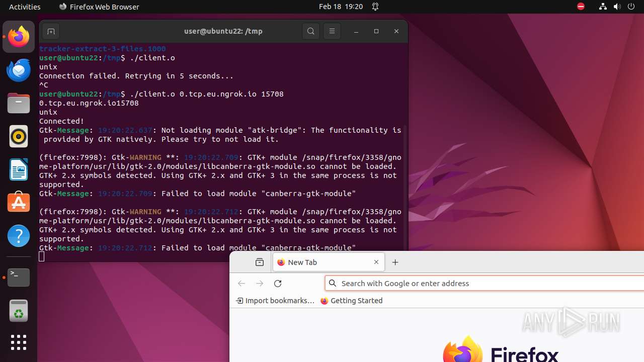644x362 pixels.
Task: Open the volume indicator
Action: click(x=617, y=7)
